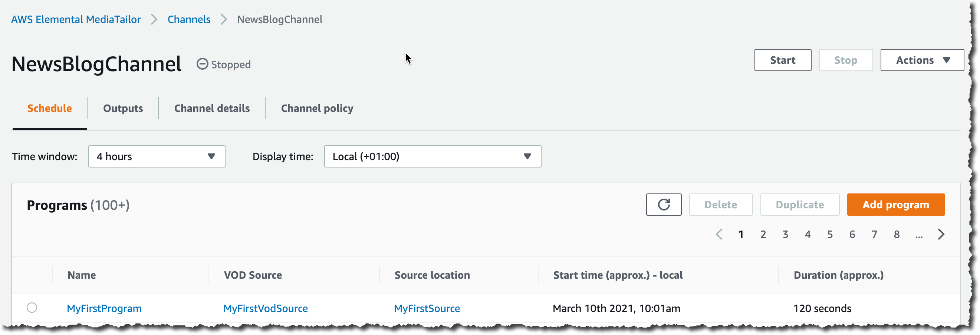Click the Start time (approx.) - local header

[x=618, y=275]
